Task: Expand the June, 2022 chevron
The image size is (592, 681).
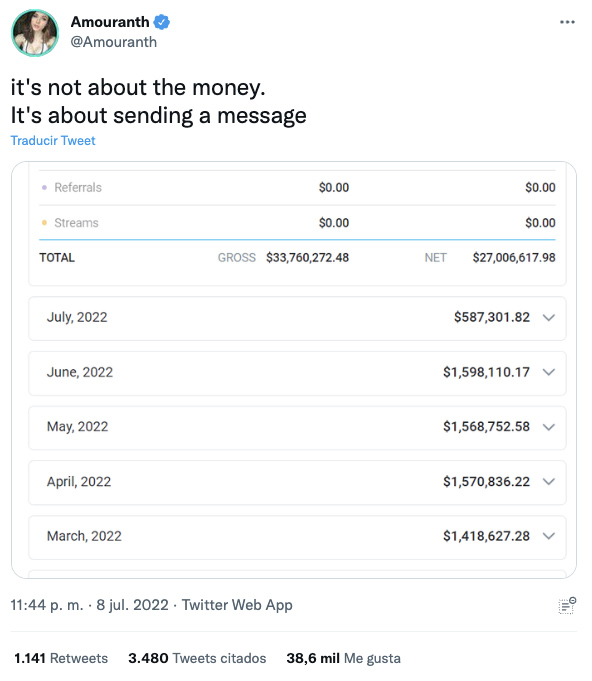Action: (x=549, y=373)
